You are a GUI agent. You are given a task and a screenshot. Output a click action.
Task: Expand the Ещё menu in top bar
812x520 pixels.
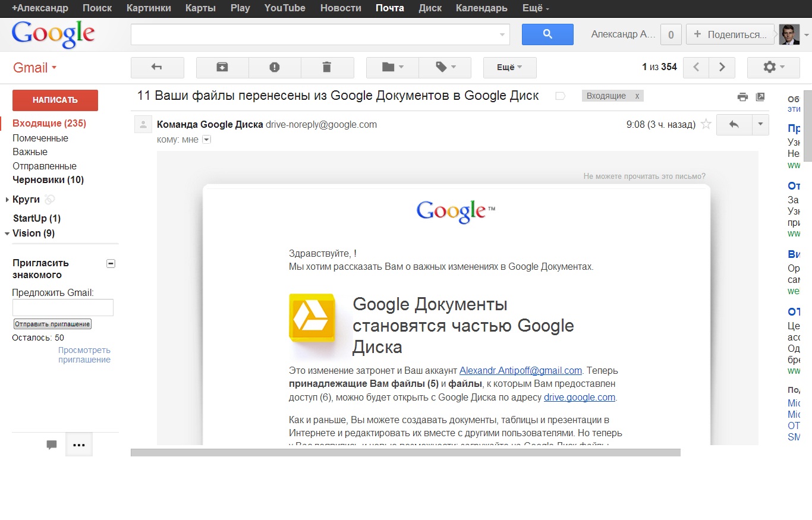536,8
